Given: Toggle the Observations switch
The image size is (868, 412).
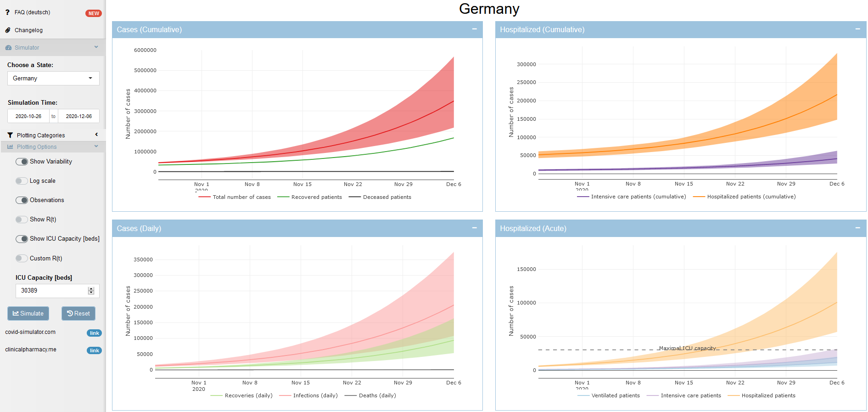Looking at the screenshot, I should (x=22, y=200).
